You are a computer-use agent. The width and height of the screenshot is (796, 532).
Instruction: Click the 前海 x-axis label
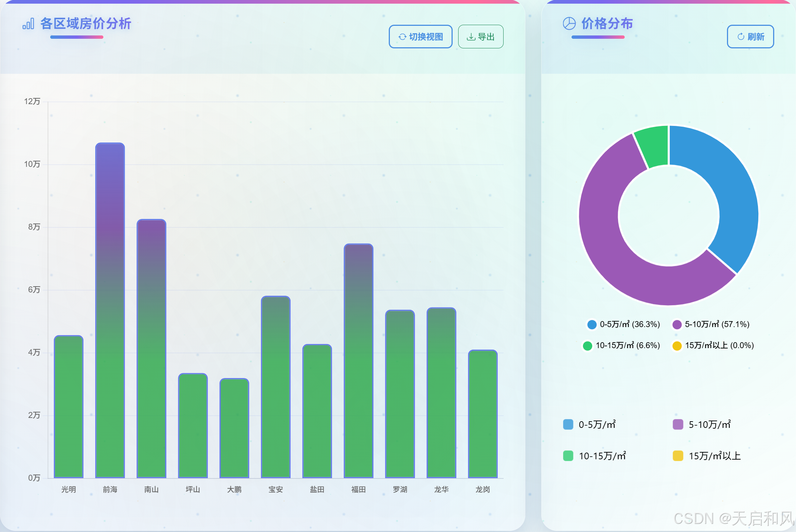(x=110, y=490)
